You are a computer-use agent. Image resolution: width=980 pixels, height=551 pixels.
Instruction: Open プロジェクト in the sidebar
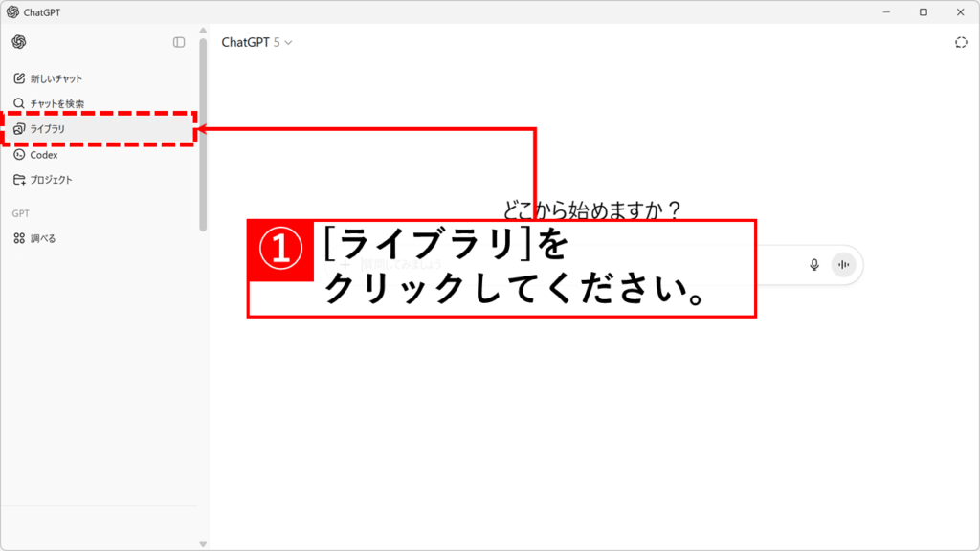[x=50, y=180]
